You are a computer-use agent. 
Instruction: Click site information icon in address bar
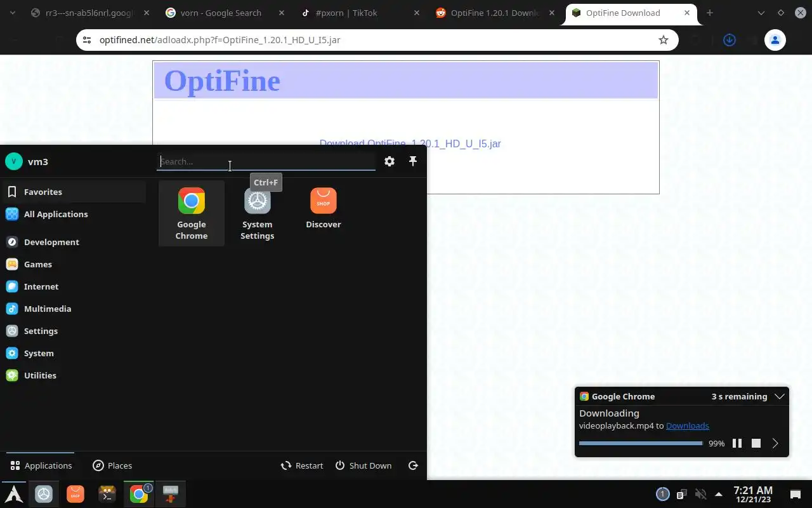coord(87,40)
